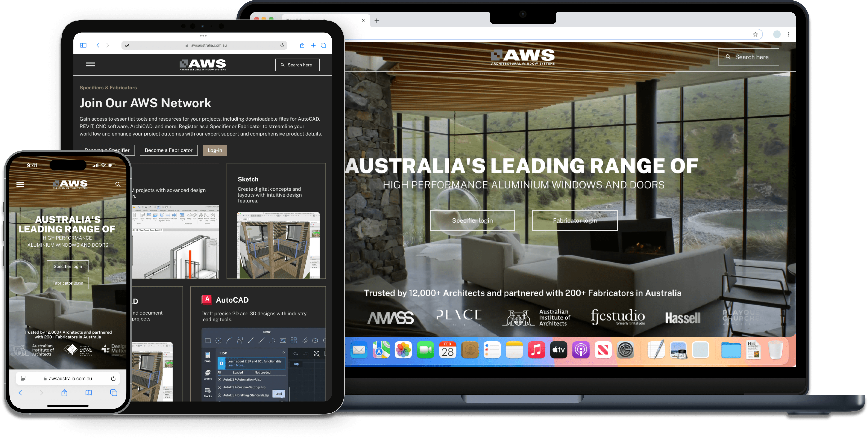
Task: Click the Specifier login button on laptop
Action: (472, 220)
